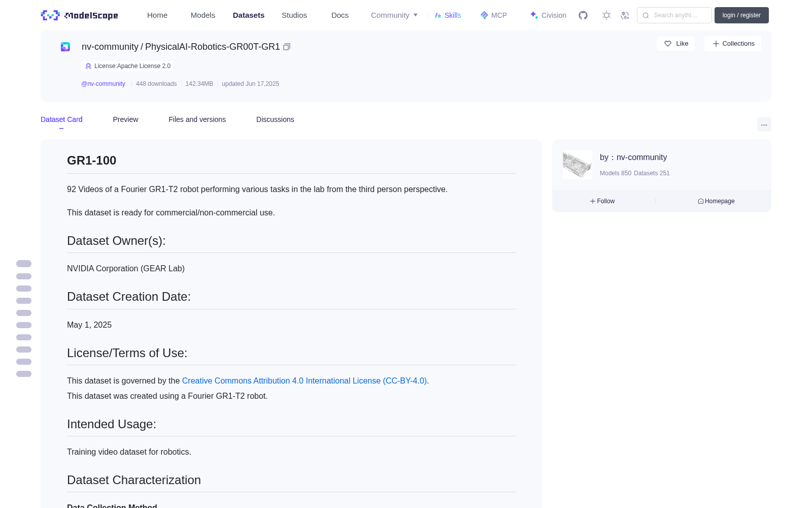Like this dataset
The width and height of the screenshot is (812, 508).
675,44
